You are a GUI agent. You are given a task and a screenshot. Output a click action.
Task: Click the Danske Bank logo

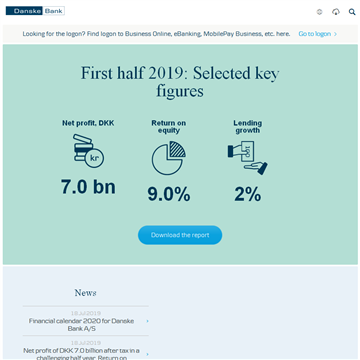(x=35, y=11)
